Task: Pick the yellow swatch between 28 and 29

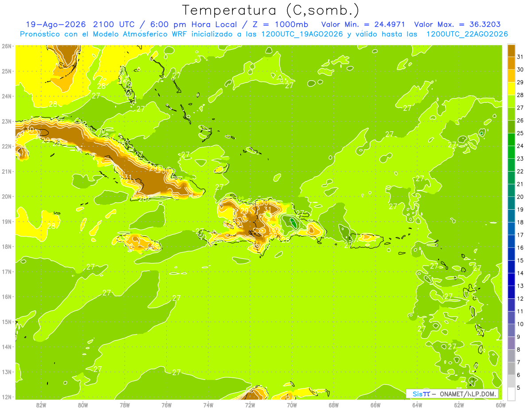Action: point(511,89)
